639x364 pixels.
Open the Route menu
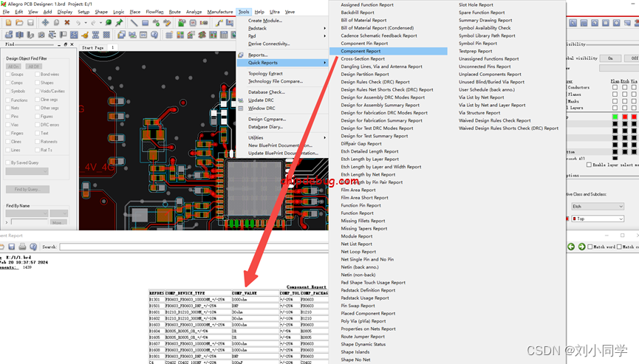point(174,12)
